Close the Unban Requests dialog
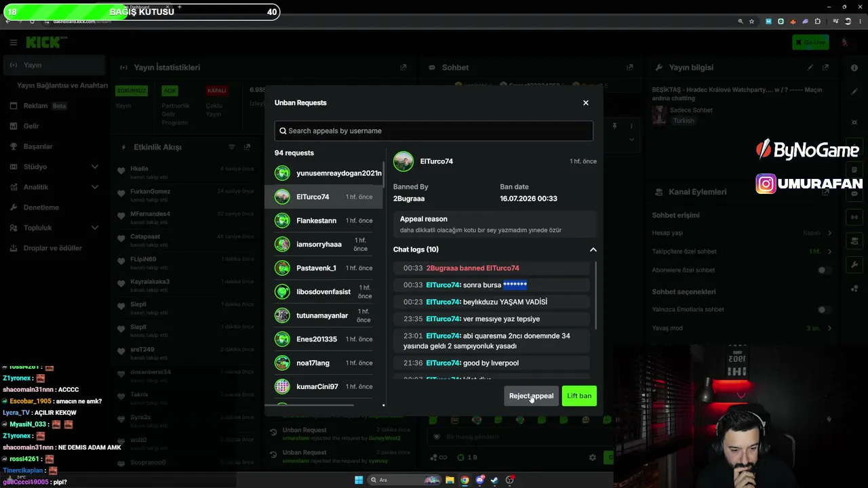This screenshot has height=488, width=868. click(x=586, y=103)
